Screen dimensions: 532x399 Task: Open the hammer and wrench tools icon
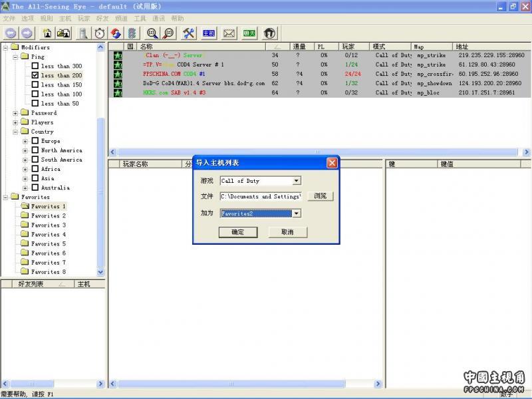click(189, 33)
